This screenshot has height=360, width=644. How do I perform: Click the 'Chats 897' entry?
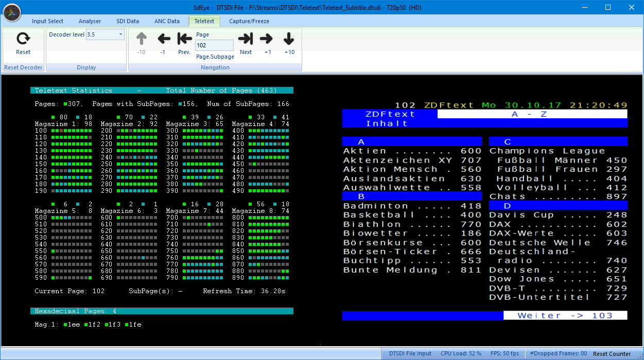coord(559,196)
